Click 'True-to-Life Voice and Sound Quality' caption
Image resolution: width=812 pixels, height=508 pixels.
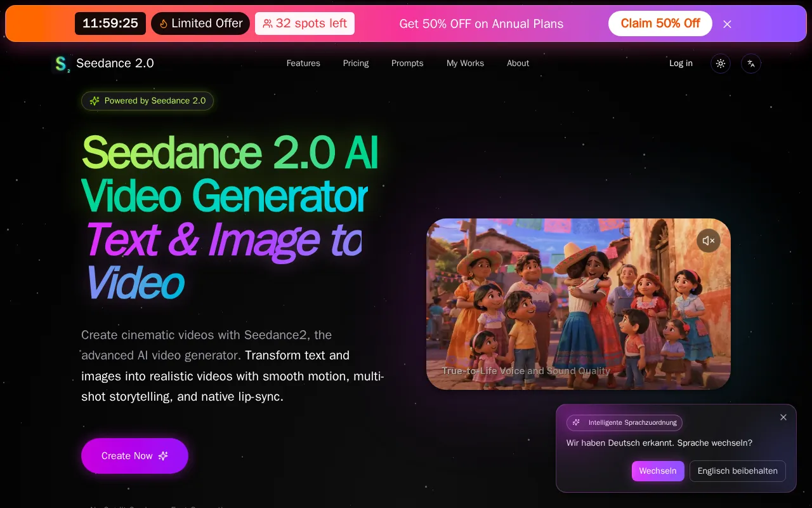point(526,371)
